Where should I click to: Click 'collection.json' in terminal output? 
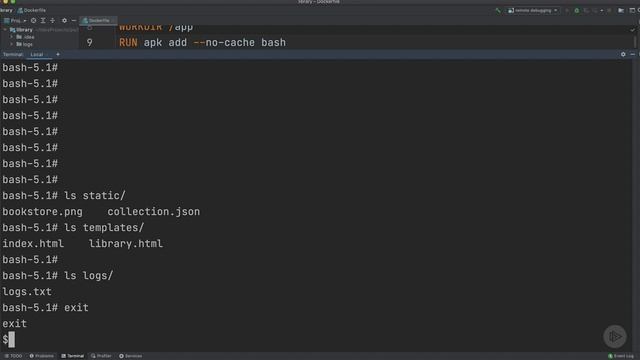pyautogui.click(x=153, y=211)
